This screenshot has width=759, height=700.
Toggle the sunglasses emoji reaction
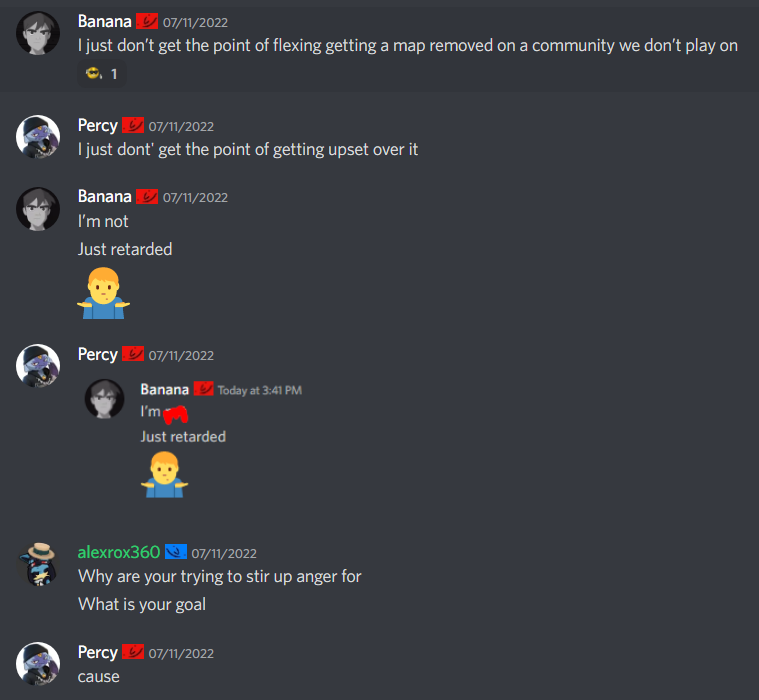point(102,74)
